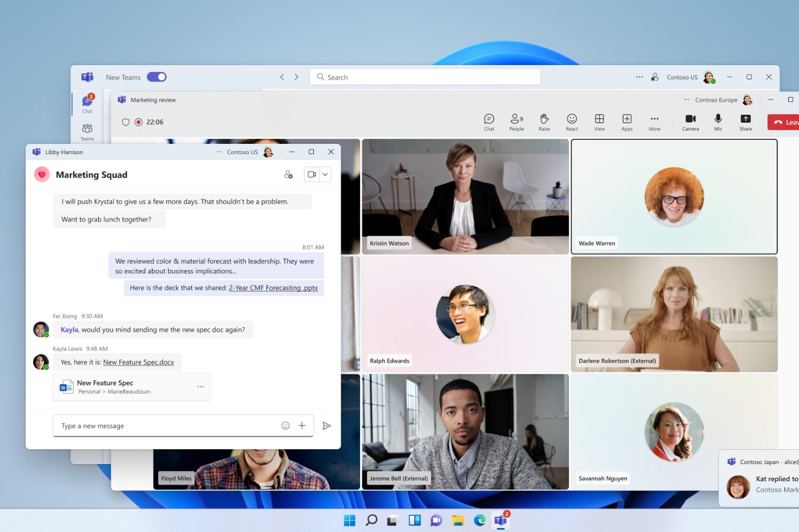Open the emoji picker in message box

(285, 426)
